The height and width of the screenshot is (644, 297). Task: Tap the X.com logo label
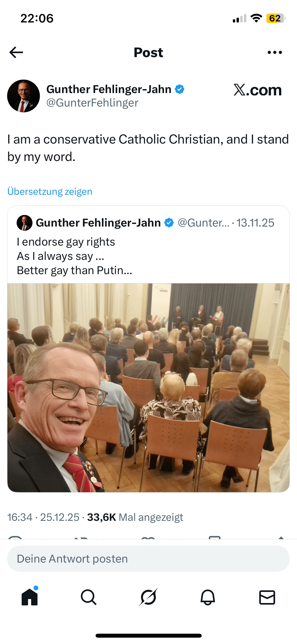click(x=258, y=90)
